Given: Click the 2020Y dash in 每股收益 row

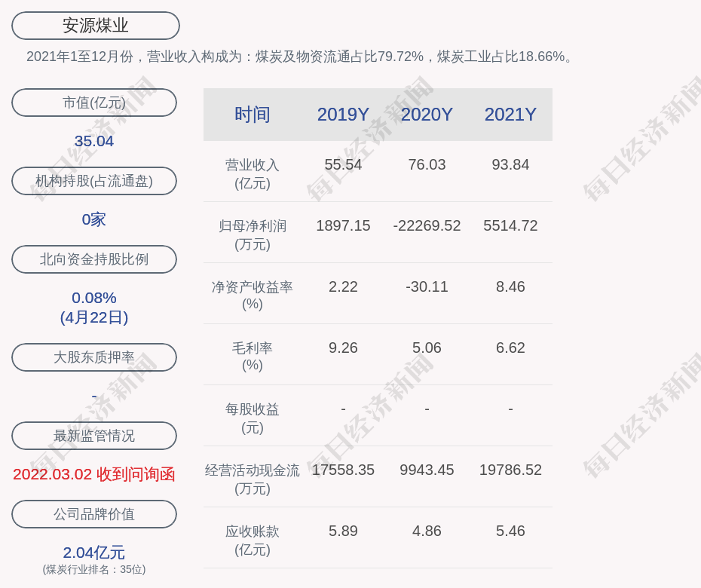Looking at the screenshot, I should (427, 409).
